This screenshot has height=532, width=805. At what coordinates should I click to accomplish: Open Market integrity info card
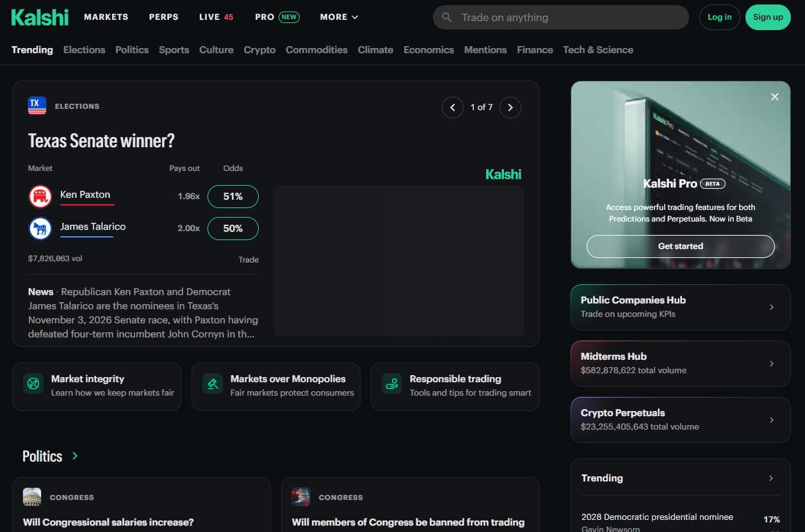pyautogui.click(x=97, y=387)
